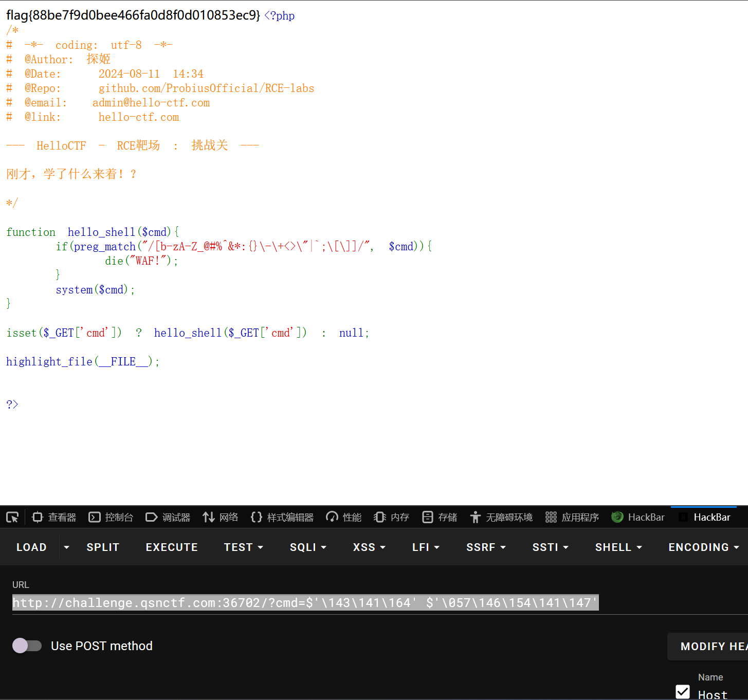Image resolution: width=748 pixels, height=700 pixels.
Task: Click into the HackBar URL input field
Action: tap(379, 603)
